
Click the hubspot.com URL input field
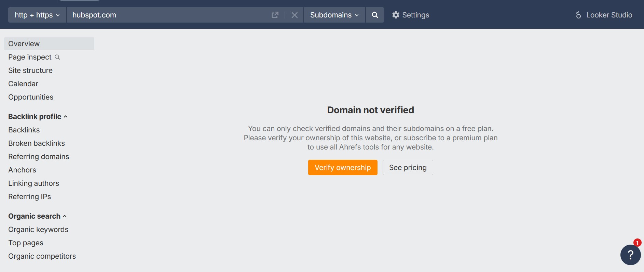coord(167,15)
